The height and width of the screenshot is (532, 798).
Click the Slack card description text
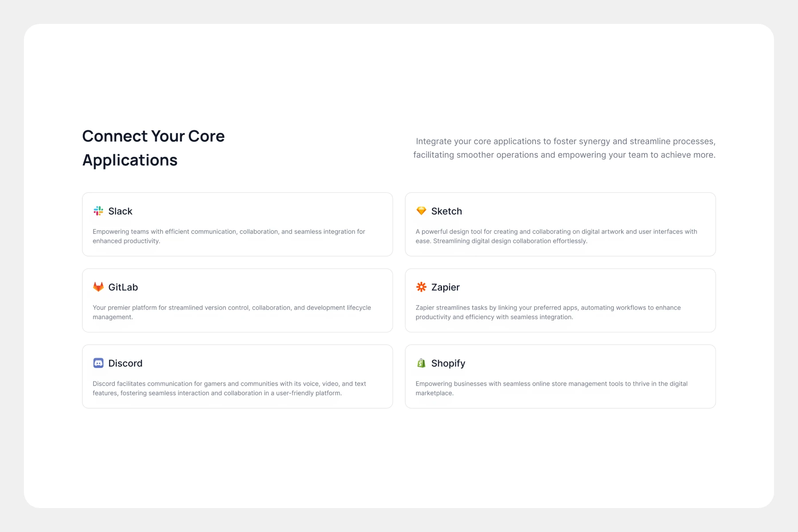pyautogui.click(x=229, y=236)
